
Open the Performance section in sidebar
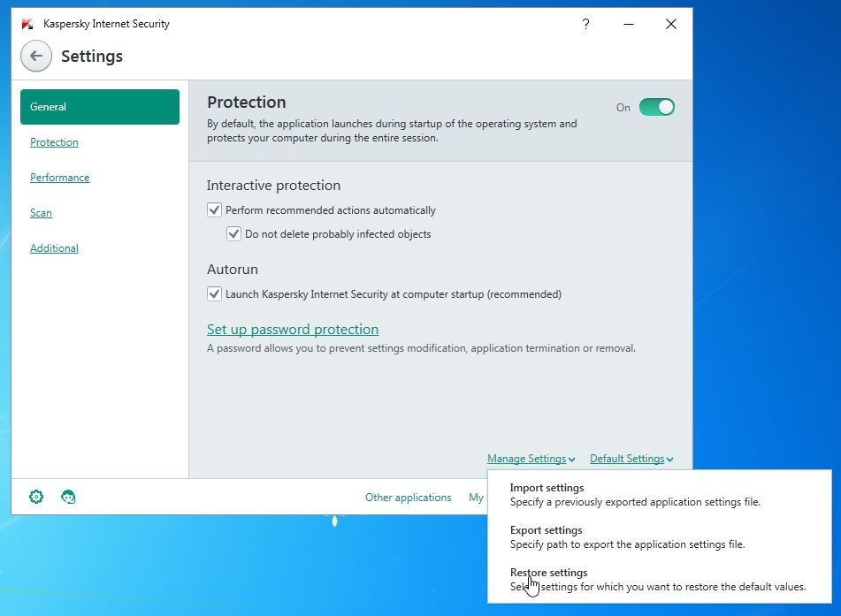(x=59, y=178)
